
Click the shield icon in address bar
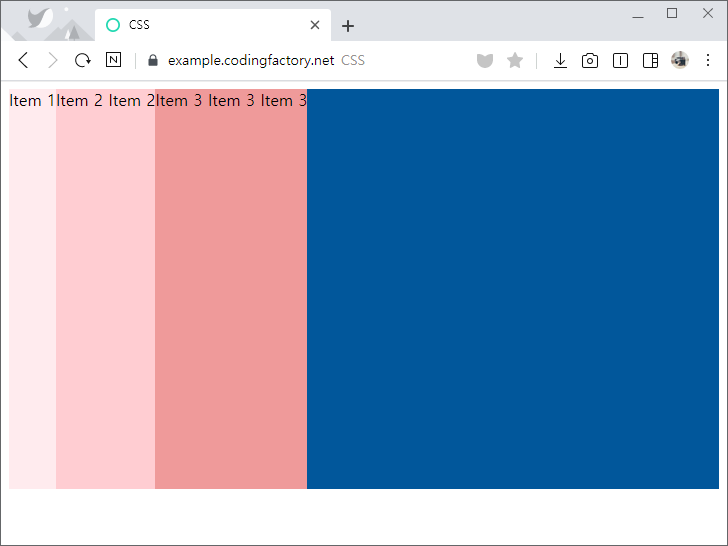pos(485,61)
